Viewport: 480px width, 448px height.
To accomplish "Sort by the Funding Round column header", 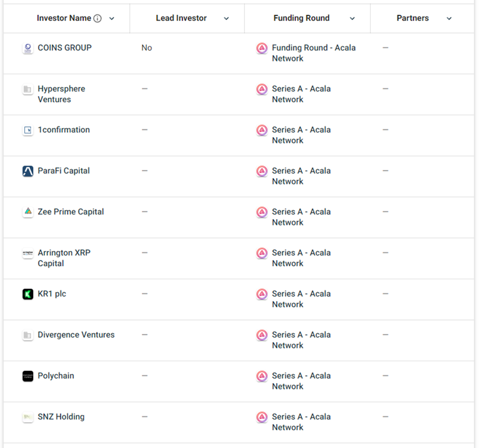I will click(x=301, y=18).
